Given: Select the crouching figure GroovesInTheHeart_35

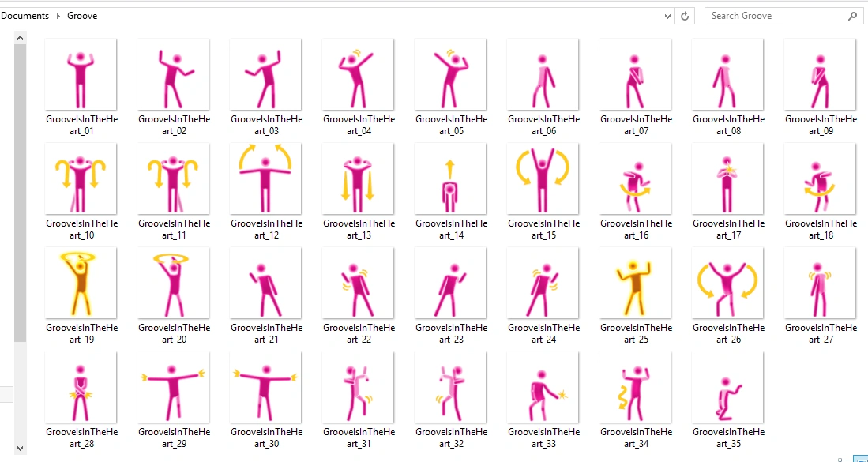Looking at the screenshot, I should pos(727,387).
